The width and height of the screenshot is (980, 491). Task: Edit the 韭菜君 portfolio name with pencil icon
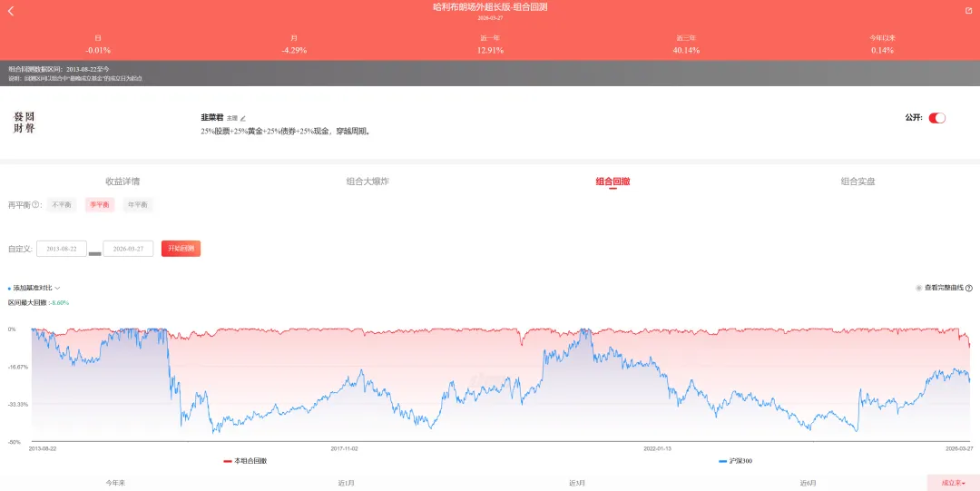point(243,118)
